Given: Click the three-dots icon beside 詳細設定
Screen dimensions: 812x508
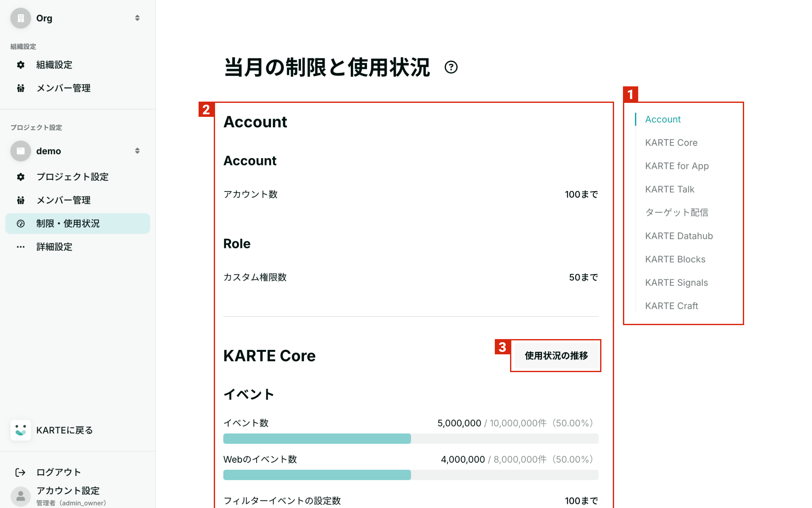Looking at the screenshot, I should (21, 247).
